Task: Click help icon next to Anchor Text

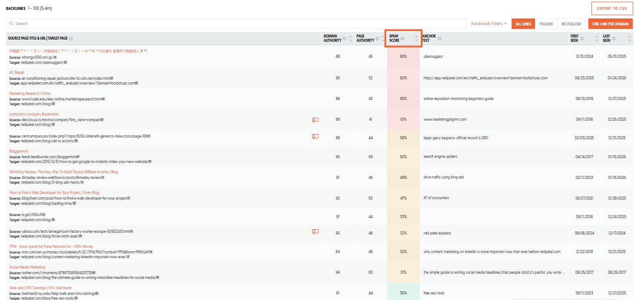Action: point(439,39)
